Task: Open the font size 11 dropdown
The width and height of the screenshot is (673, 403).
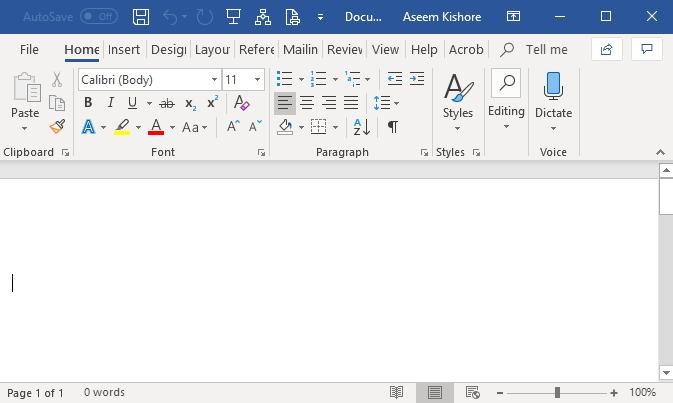Action: 257,80
